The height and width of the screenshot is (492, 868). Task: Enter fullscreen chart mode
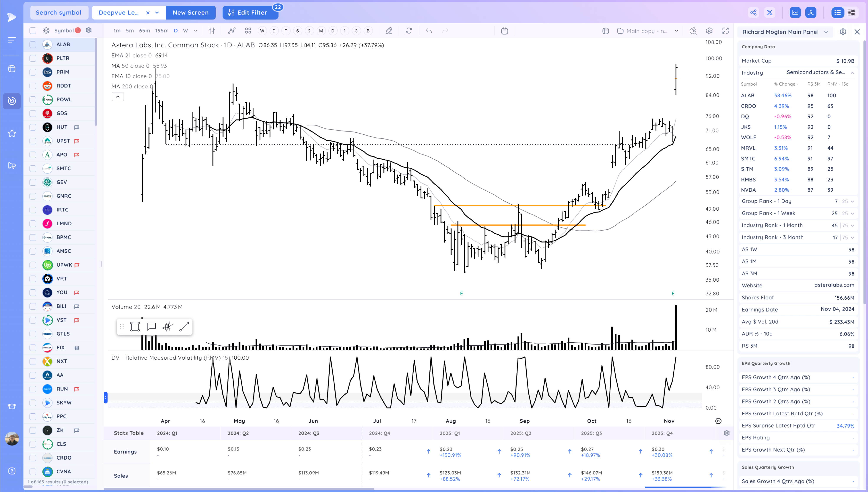725,31
